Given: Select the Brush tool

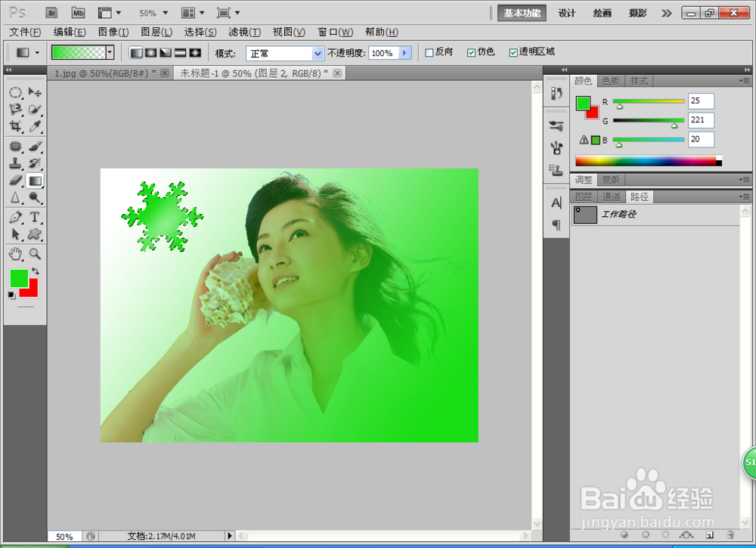Looking at the screenshot, I should pyautogui.click(x=35, y=146).
